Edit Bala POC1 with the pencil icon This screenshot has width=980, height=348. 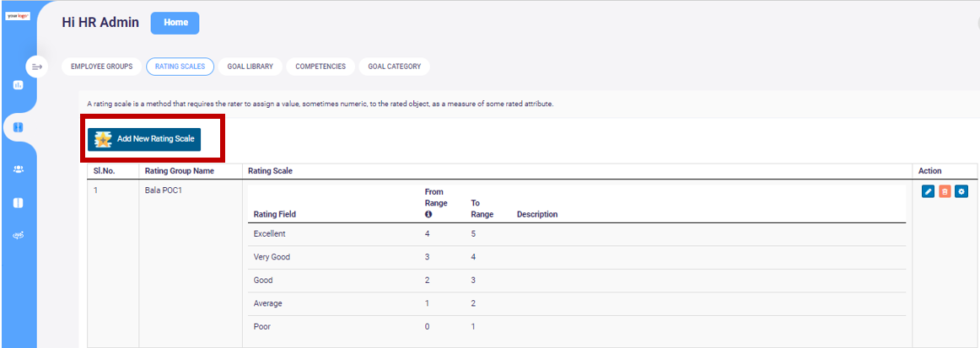pyautogui.click(x=928, y=192)
